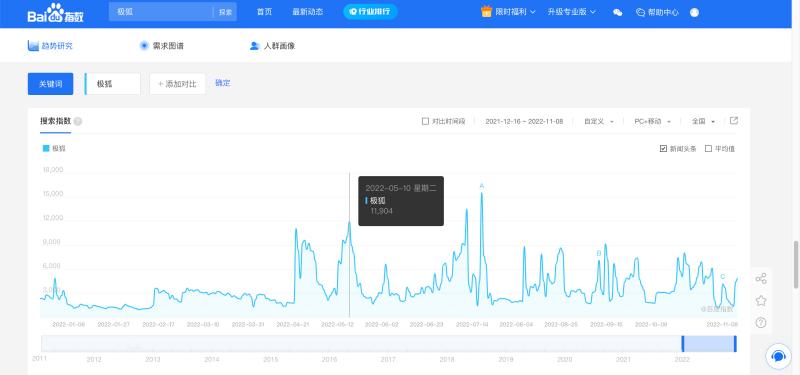Click the 2022-07-14 x-axis date label

(472, 324)
